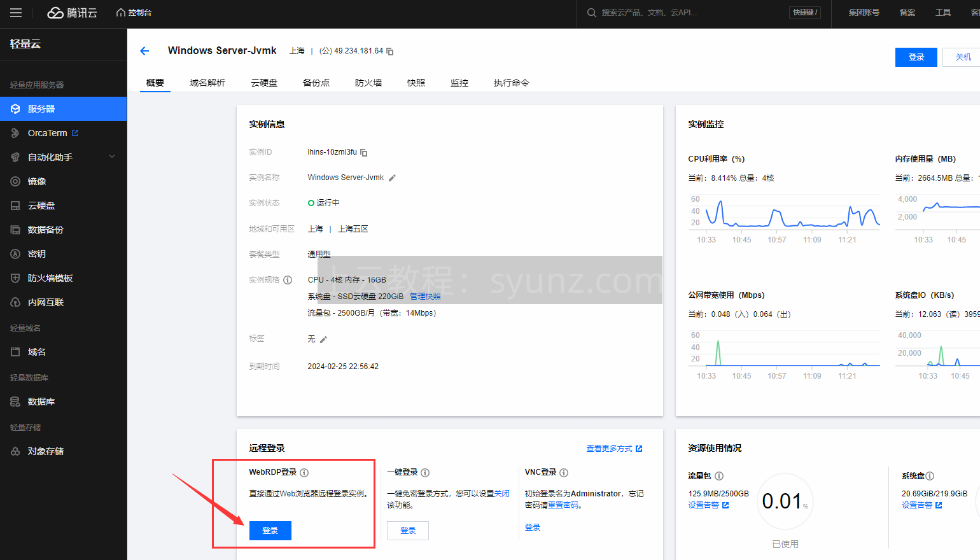Click the 实例规格 info icon
The width and height of the screenshot is (980, 560).
click(288, 280)
